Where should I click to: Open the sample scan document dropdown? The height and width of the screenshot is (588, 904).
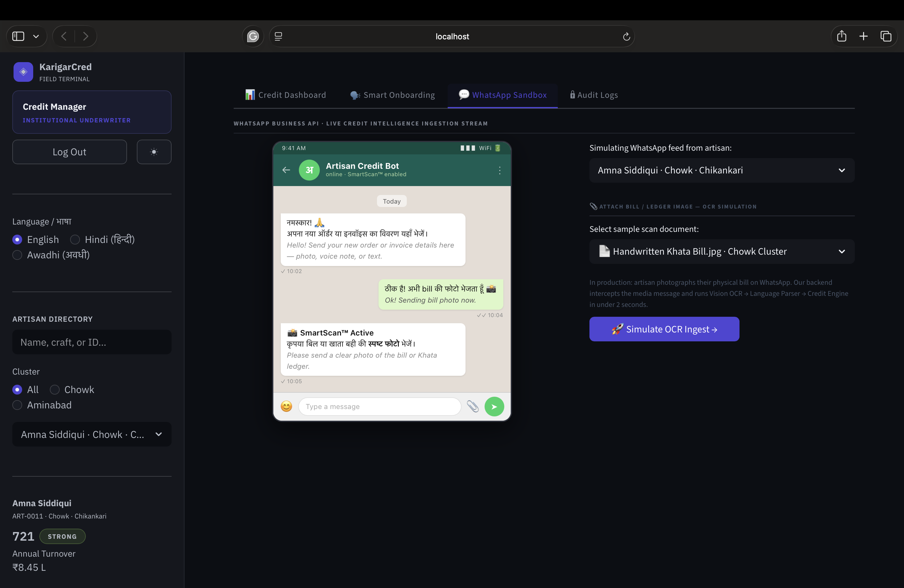point(722,252)
